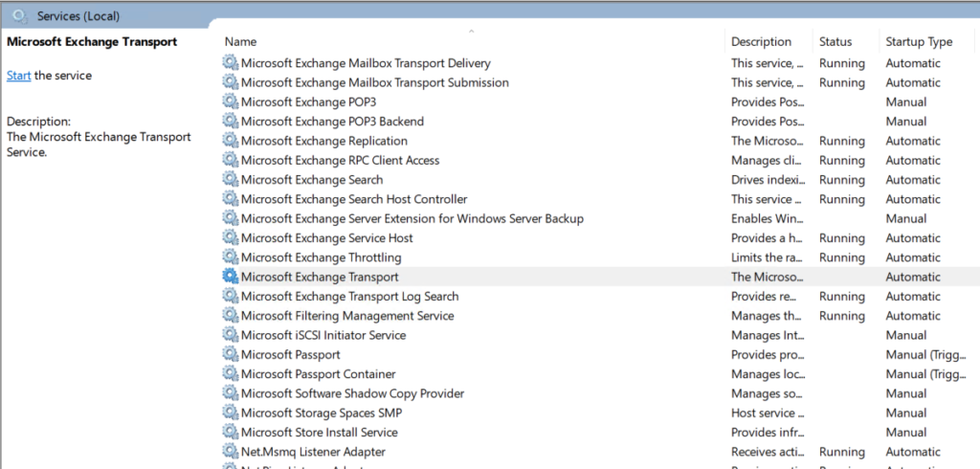Select the Microsoft Passport service name
Screen dimensions: 980x469
pyautogui.click(x=291, y=354)
